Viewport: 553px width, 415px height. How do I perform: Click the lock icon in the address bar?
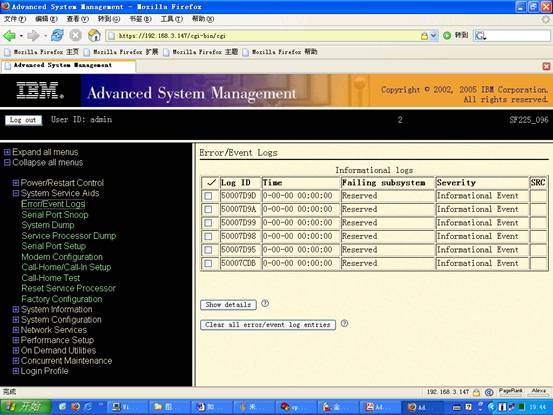point(424,36)
